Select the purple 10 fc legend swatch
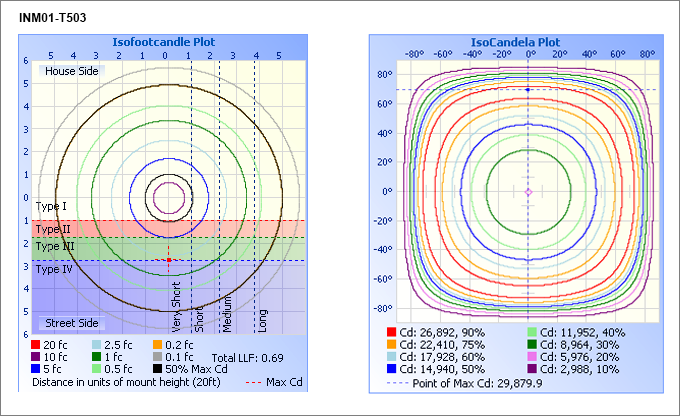680x416 pixels. point(37,357)
